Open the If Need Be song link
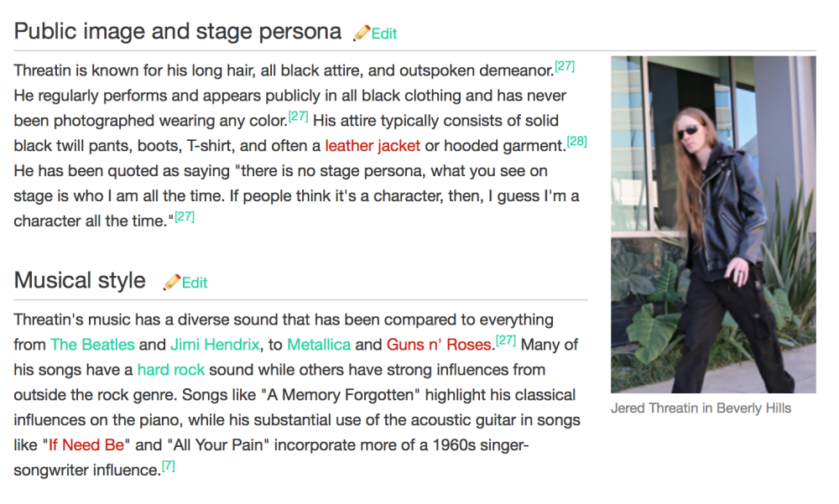 coord(86,445)
